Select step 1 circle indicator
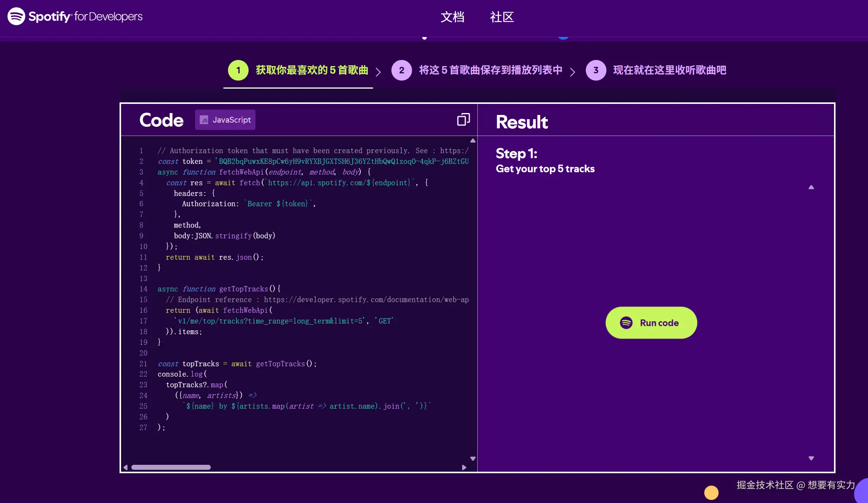This screenshot has height=503, width=868. (238, 70)
